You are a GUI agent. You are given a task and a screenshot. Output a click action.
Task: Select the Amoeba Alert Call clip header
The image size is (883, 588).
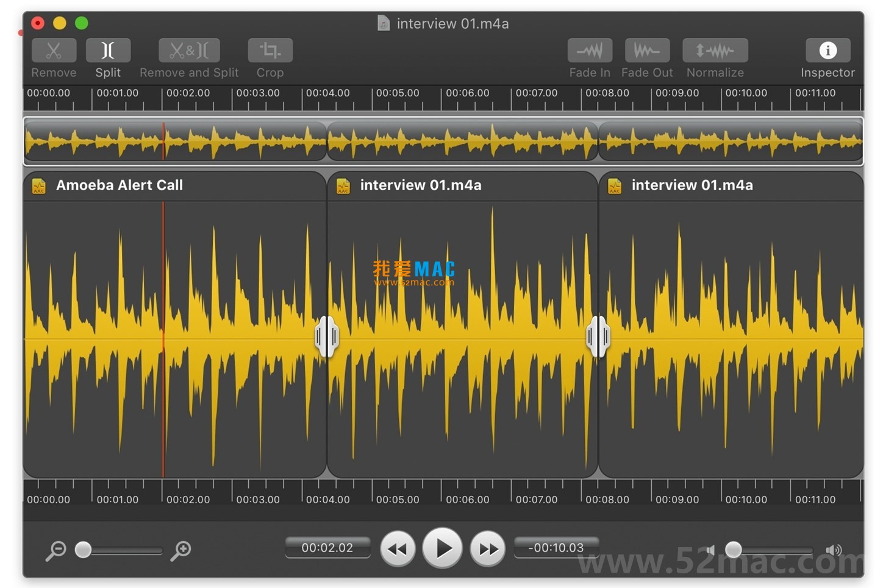(120, 185)
